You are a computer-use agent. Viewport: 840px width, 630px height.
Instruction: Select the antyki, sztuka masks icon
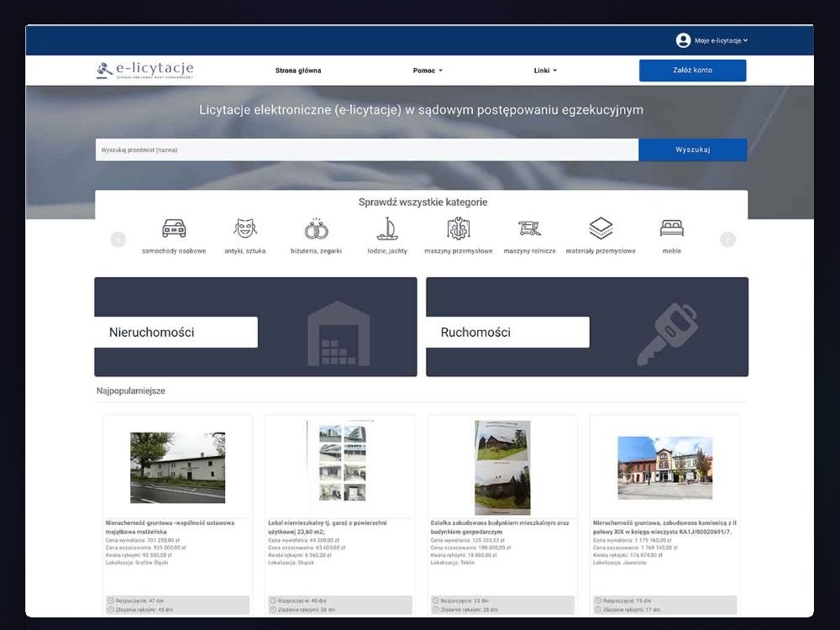[x=244, y=228]
